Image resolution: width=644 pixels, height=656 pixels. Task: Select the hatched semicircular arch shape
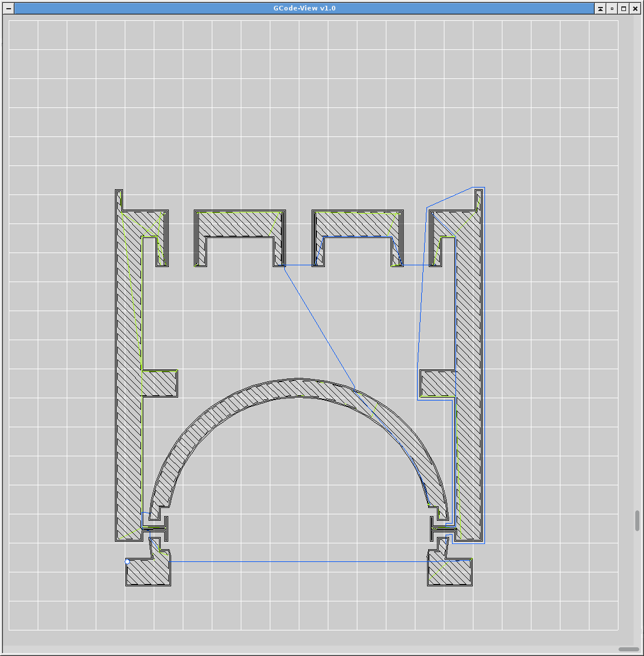(x=299, y=388)
